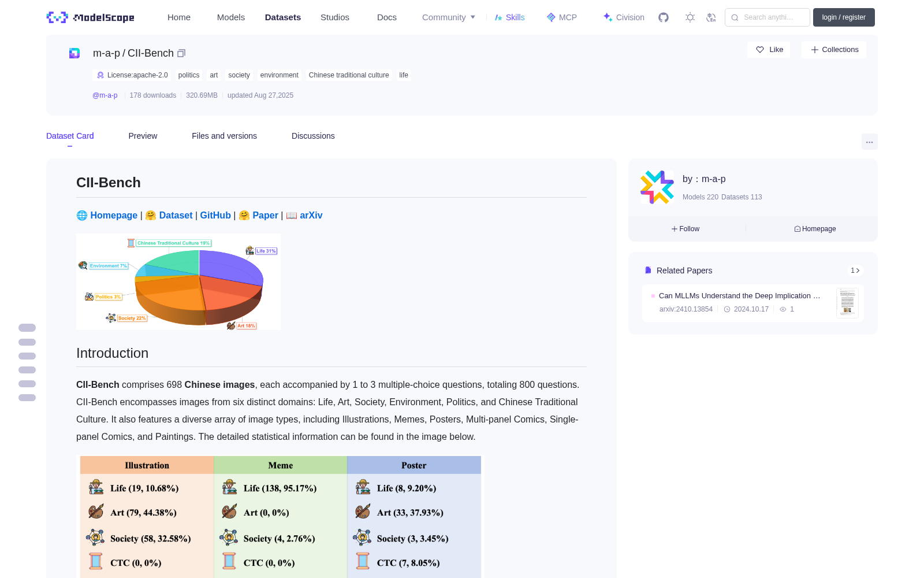Open the Datasets section
Viewport: 924px width, 578px height.
(x=283, y=17)
